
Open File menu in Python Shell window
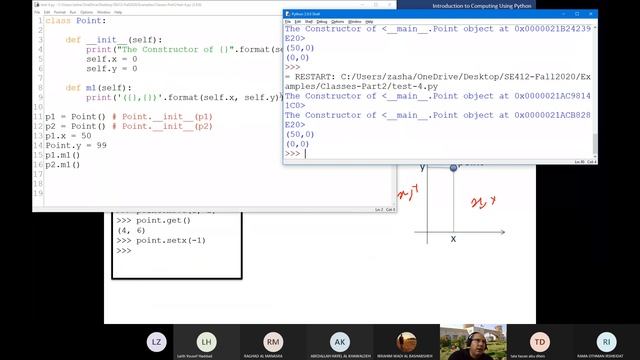pyautogui.click(x=288, y=22)
